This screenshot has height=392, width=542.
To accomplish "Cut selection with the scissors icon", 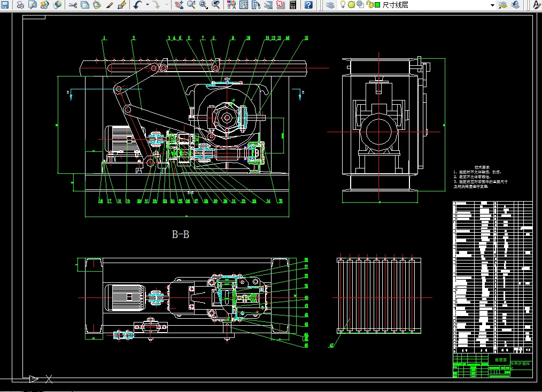I will click(x=73, y=4).
